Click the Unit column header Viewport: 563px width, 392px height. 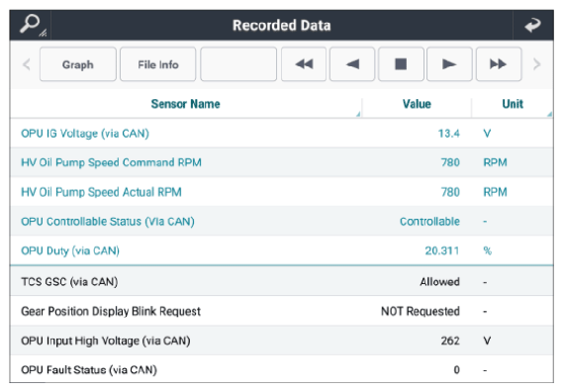(x=513, y=104)
